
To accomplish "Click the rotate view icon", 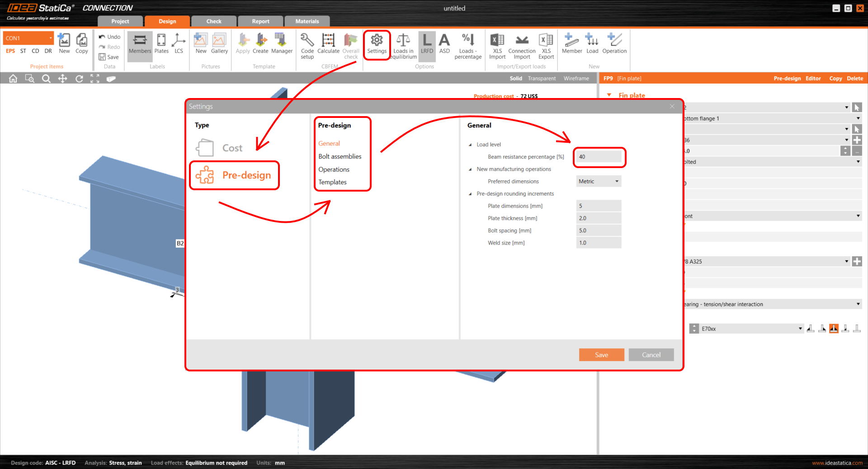I will 79,79.
